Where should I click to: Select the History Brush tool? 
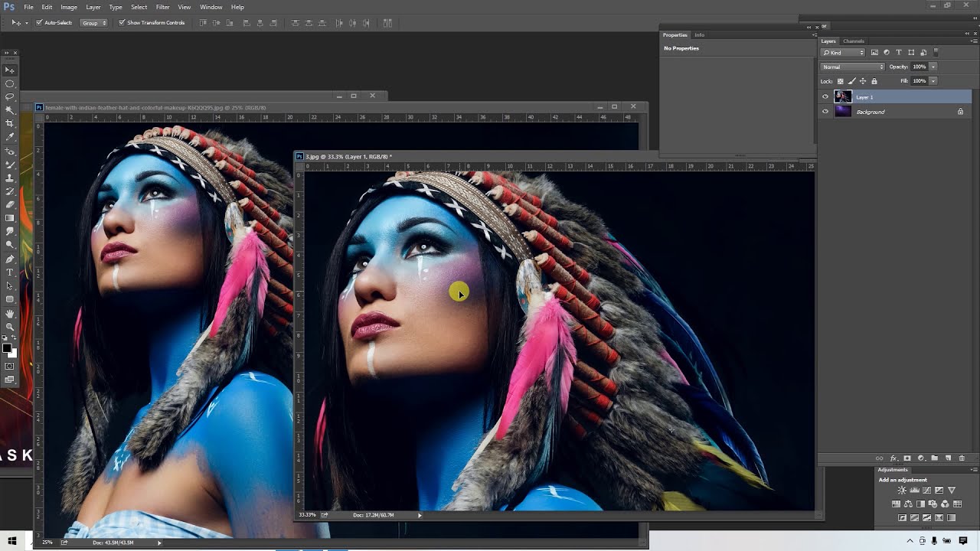point(10,191)
